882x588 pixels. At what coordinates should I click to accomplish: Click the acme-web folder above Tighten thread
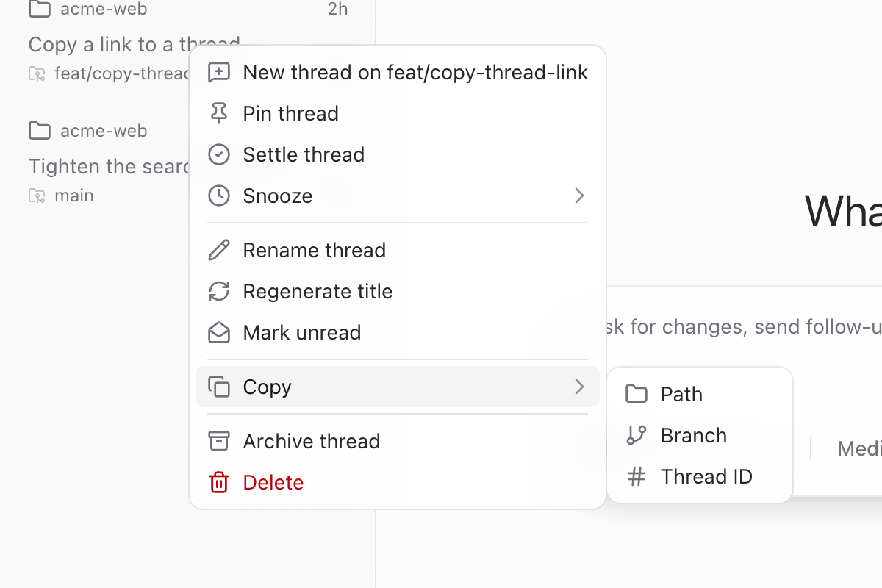click(104, 131)
